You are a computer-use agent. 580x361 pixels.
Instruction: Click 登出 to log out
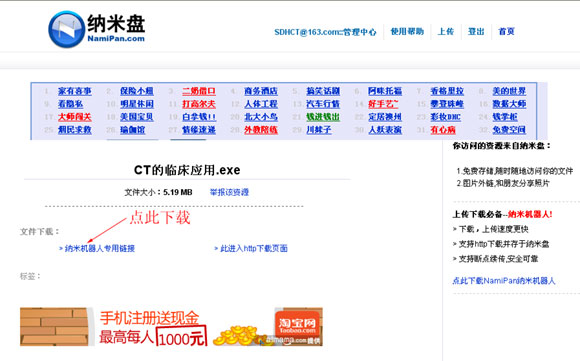tap(476, 32)
